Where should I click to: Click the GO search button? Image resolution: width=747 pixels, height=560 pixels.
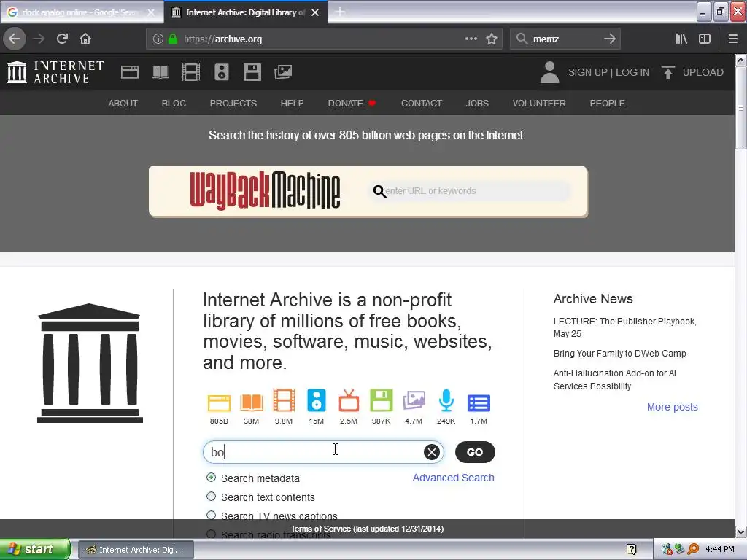(x=475, y=452)
